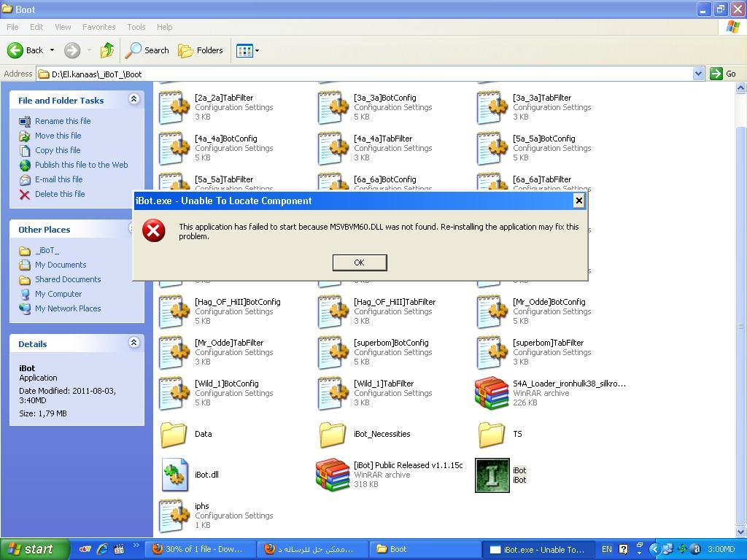Click Delete this file link
The width and height of the screenshot is (747, 560).
pos(60,194)
